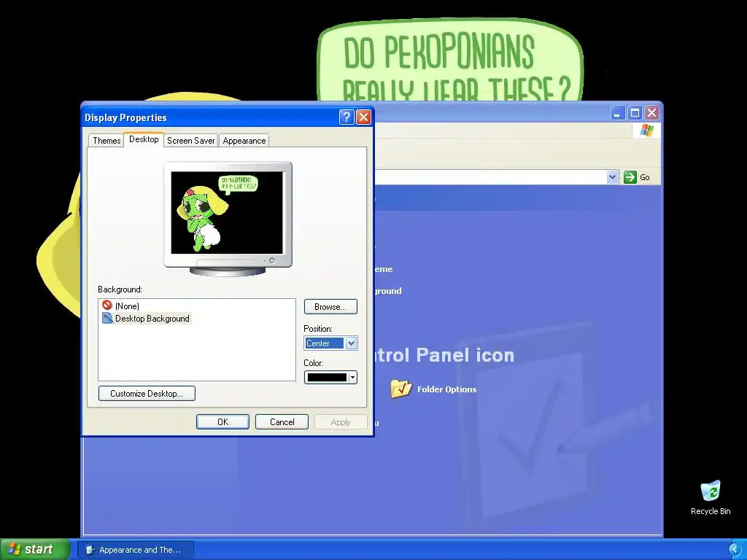Confirm with the OK button
Viewport: 747px width, 560px height.
pos(222,422)
